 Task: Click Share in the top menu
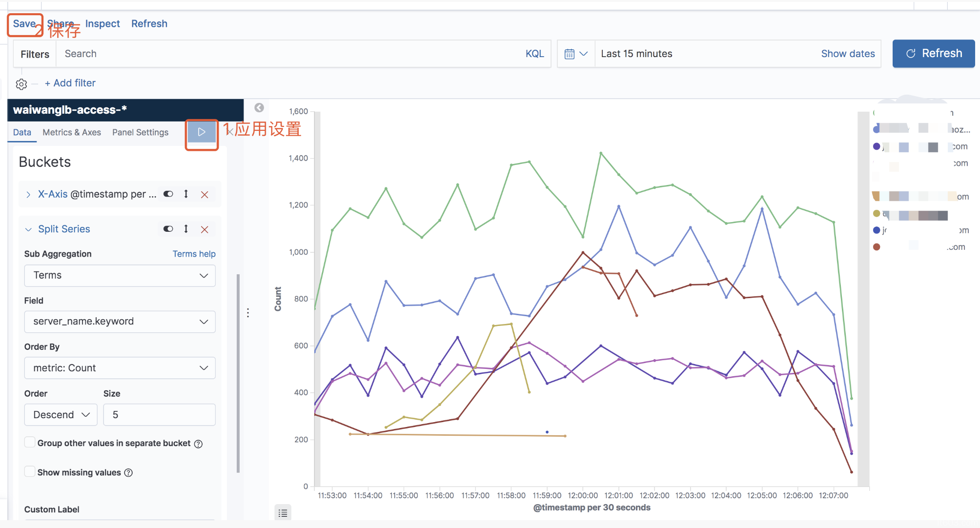click(x=61, y=23)
